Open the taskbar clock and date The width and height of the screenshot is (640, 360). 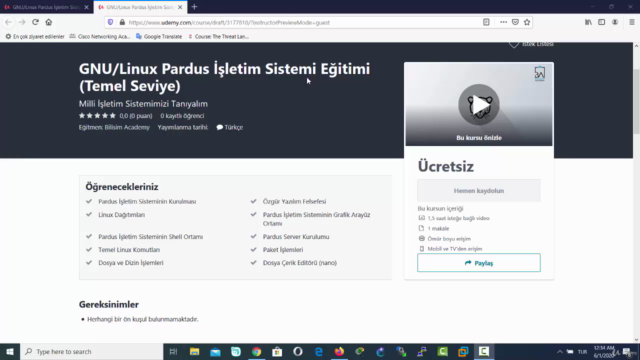(x=604, y=351)
